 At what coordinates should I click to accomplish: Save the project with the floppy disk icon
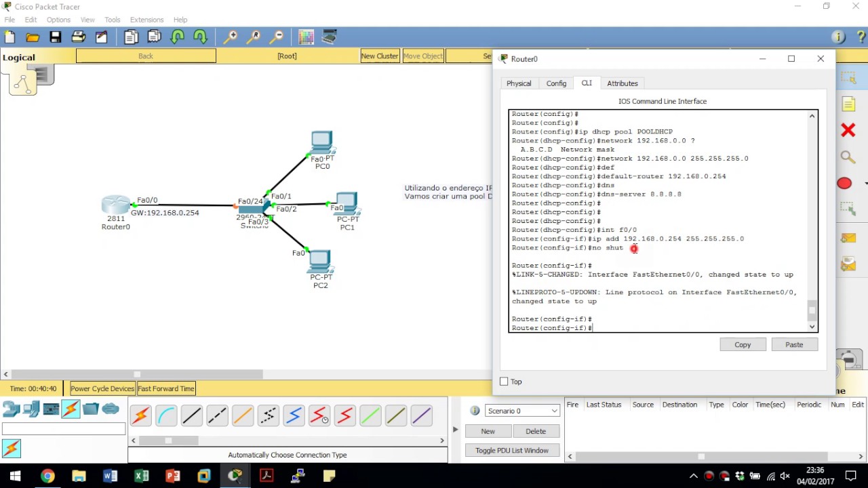pyautogui.click(x=56, y=37)
